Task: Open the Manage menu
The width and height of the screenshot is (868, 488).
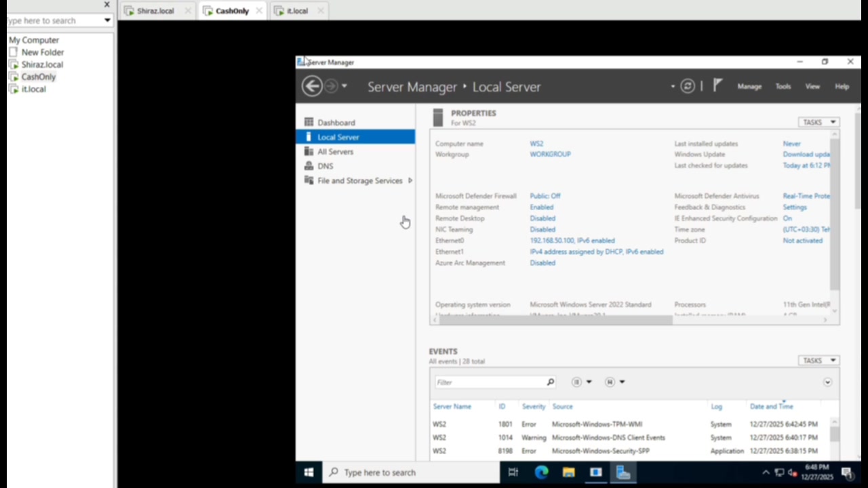Action: tap(749, 87)
